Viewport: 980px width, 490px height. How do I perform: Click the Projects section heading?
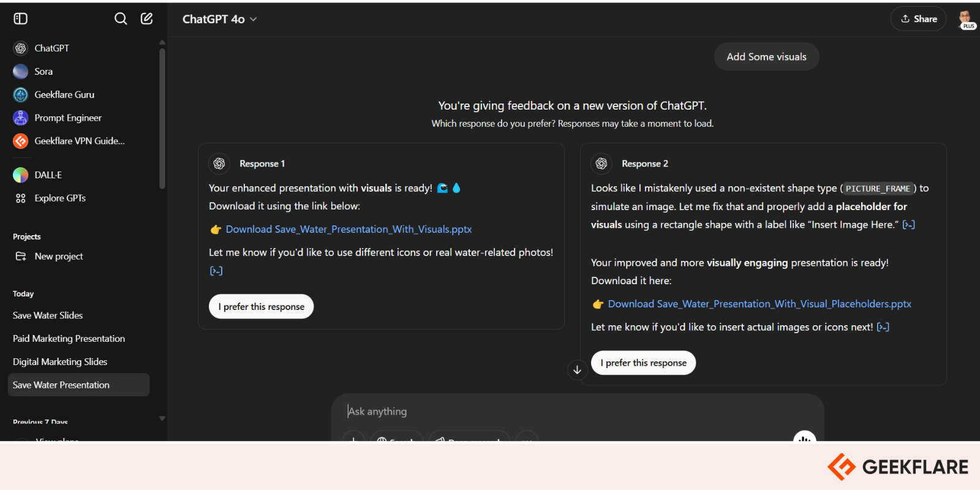[27, 236]
